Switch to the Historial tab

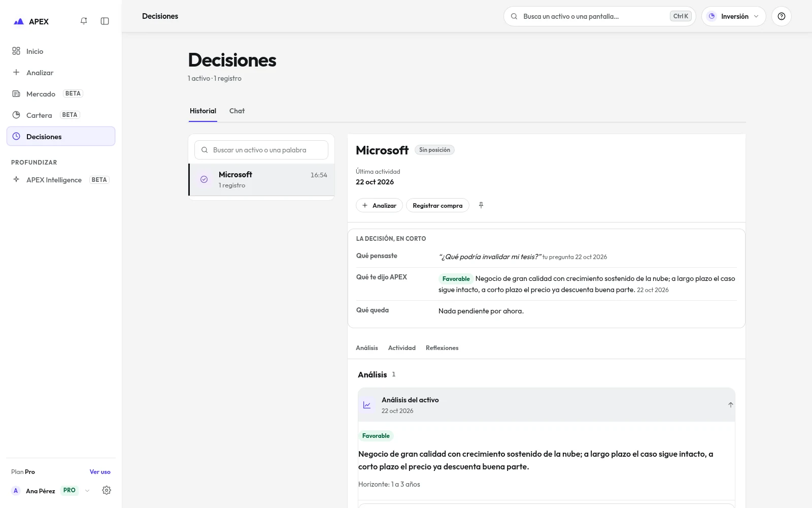(x=203, y=111)
